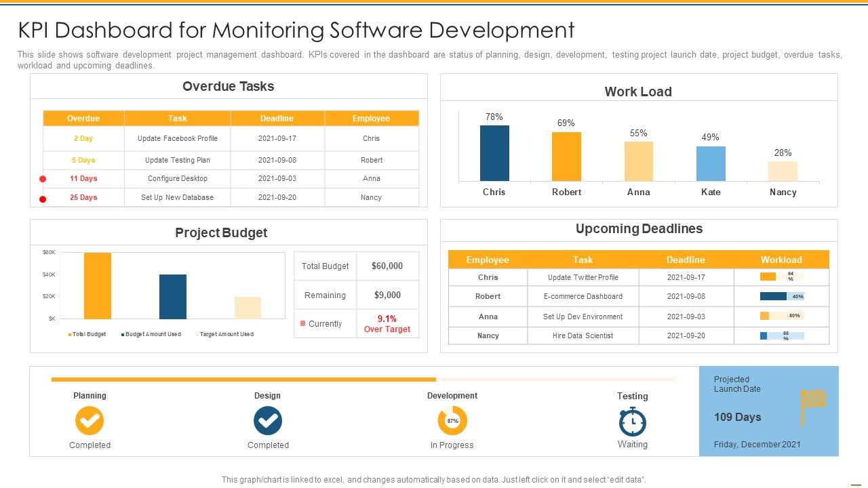Select the Planning completed checkmark icon

click(x=90, y=421)
